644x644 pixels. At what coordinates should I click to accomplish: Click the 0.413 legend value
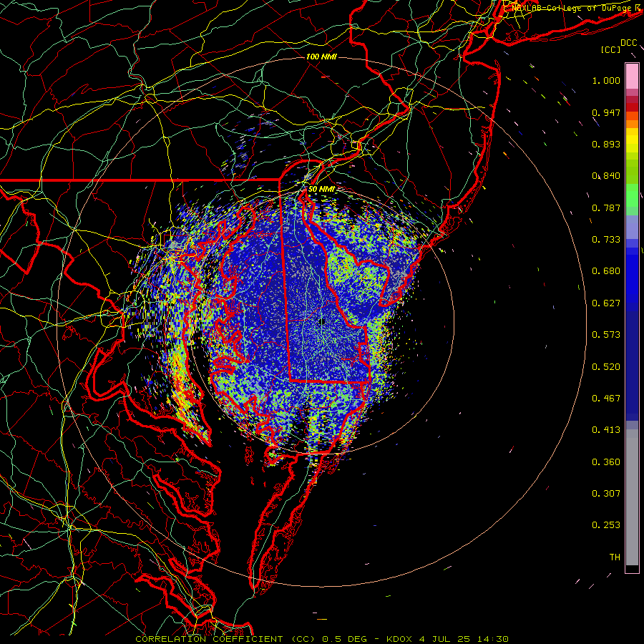click(x=606, y=430)
